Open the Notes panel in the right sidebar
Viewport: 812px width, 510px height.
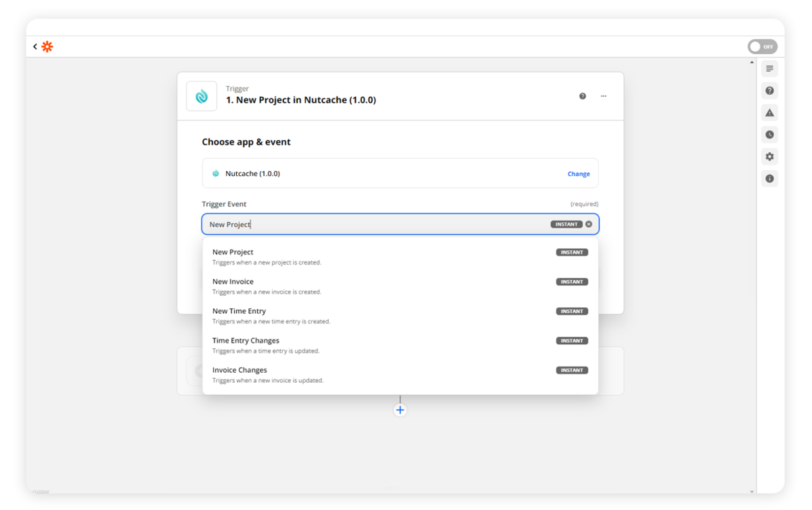pyautogui.click(x=769, y=68)
